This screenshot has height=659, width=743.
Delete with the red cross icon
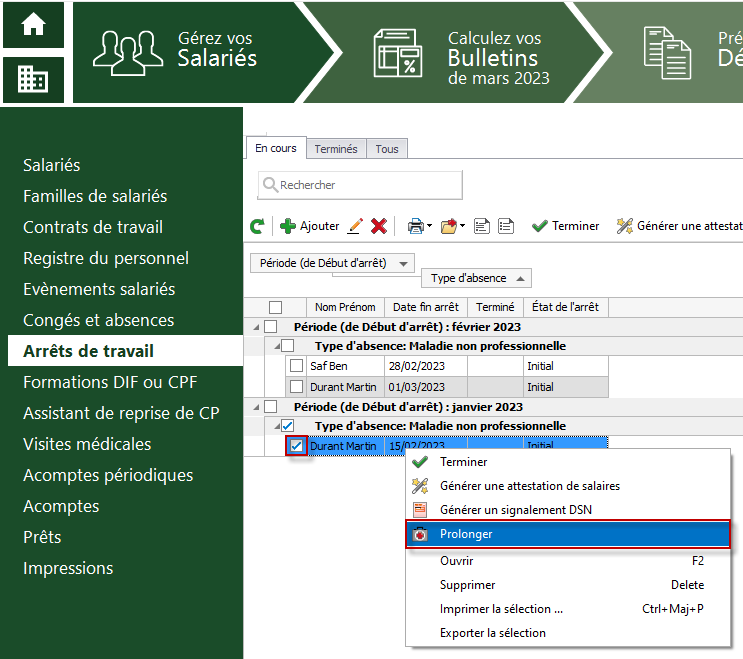coord(379,226)
